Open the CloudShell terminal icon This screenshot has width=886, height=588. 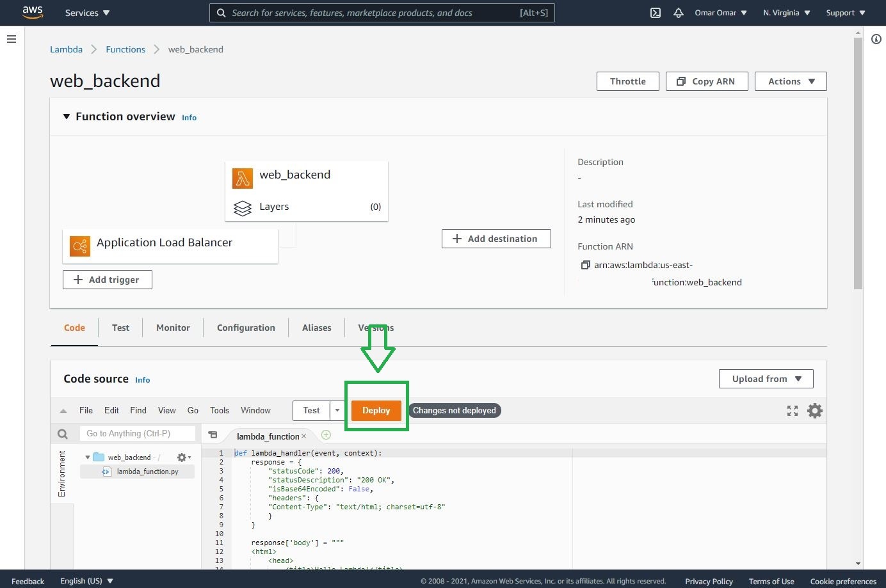point(656,13)
